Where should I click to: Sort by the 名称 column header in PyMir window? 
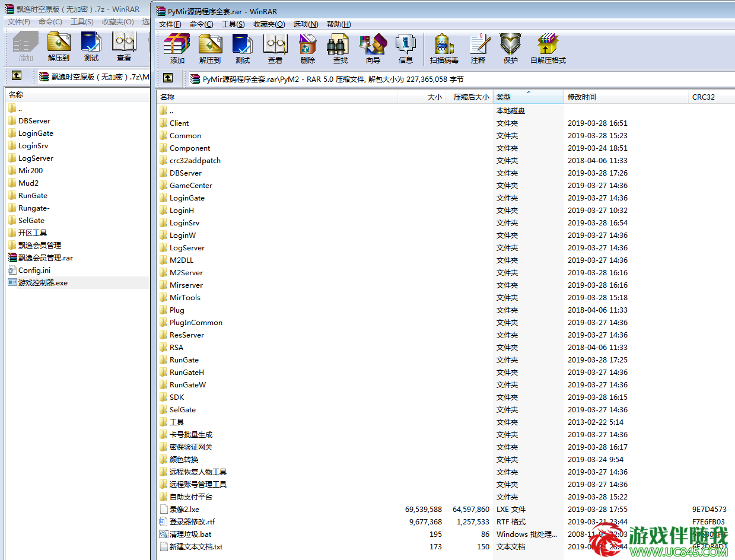point(277,97)
